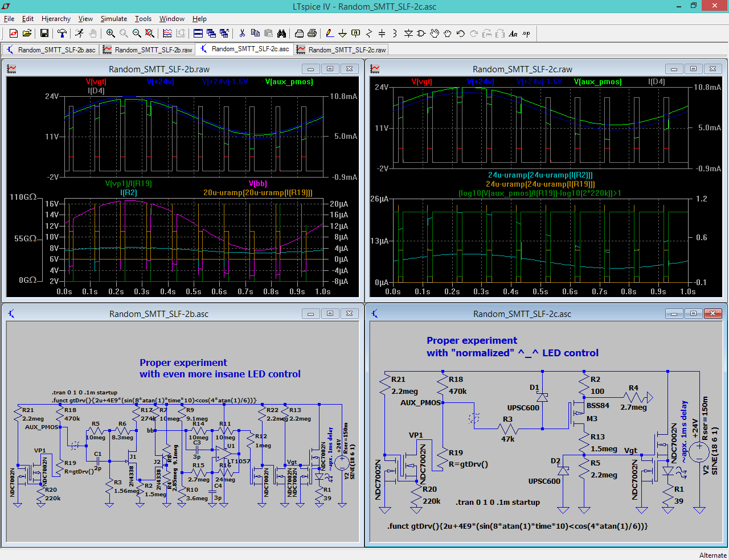Image resolution: width=729 pixels, height=560 pixels.
Task: Open the View menu
Action: (85, 19)
